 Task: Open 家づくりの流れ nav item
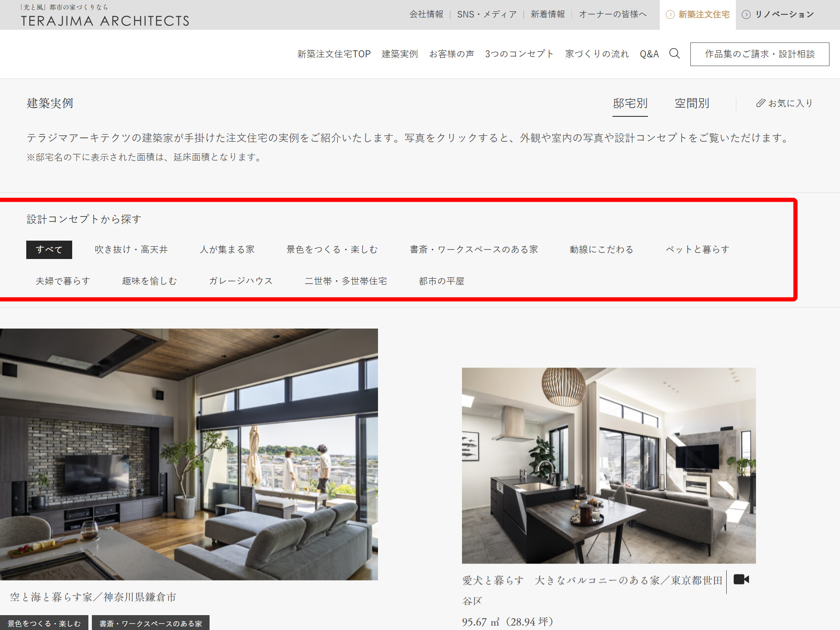(597, 54)
